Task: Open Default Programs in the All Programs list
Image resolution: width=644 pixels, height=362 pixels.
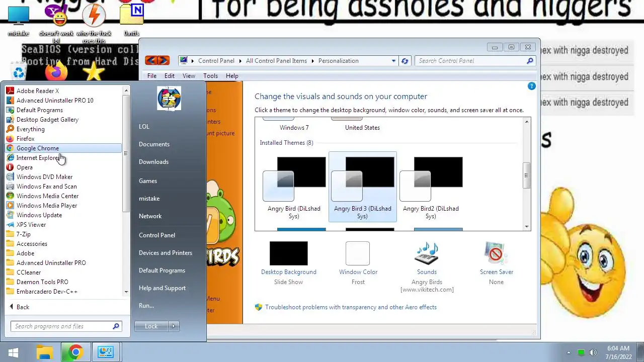Action: coord(40,110)
